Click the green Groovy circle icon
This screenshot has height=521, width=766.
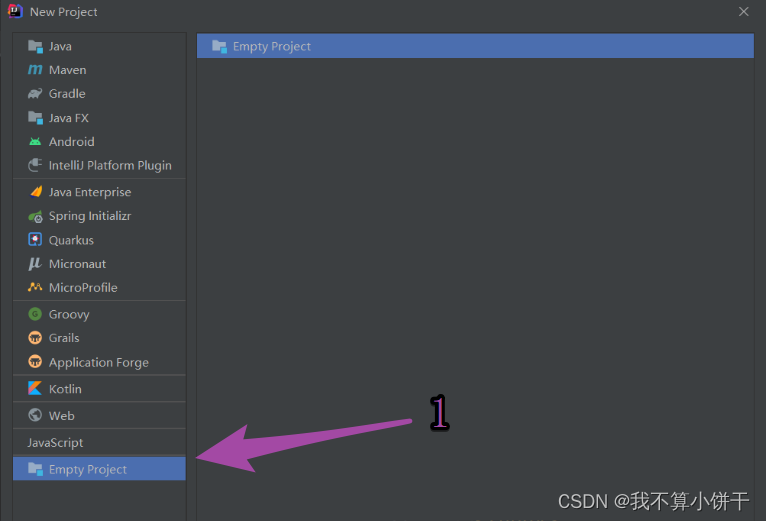coord(35,314)
